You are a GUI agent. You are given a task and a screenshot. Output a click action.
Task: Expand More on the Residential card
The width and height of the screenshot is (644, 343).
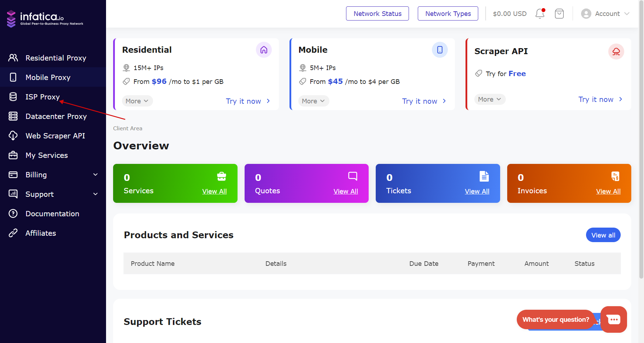coord(137,101)
